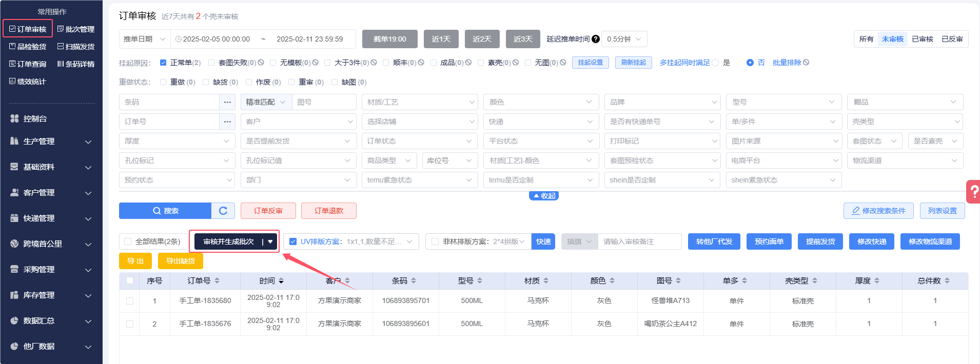Viewport: 980px width, 364px height.
Task: Open the 0.5分钟 delay time dropdown
Action: click(x=624, y=39)
